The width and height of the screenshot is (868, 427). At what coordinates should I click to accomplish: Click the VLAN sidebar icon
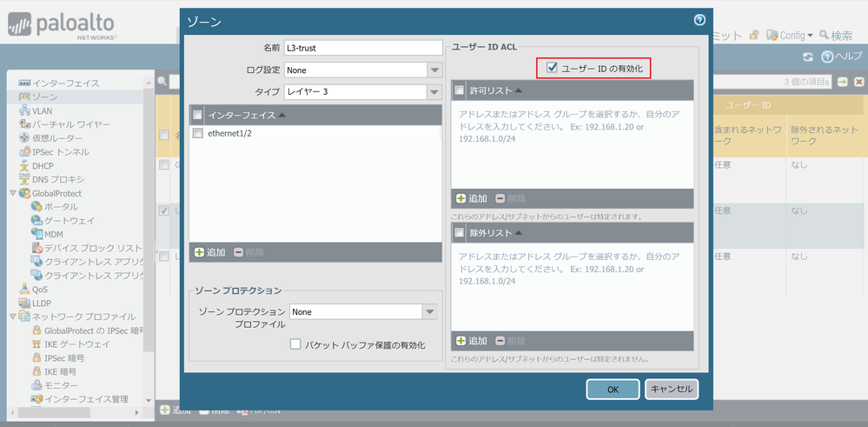pyautogui.click(x=24, y=110)
